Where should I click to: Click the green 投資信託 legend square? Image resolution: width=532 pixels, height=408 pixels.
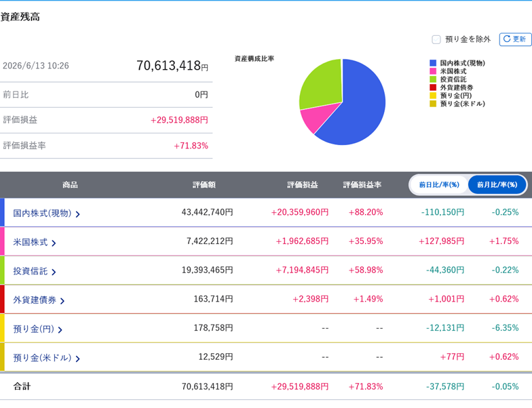tap(433, 79)
